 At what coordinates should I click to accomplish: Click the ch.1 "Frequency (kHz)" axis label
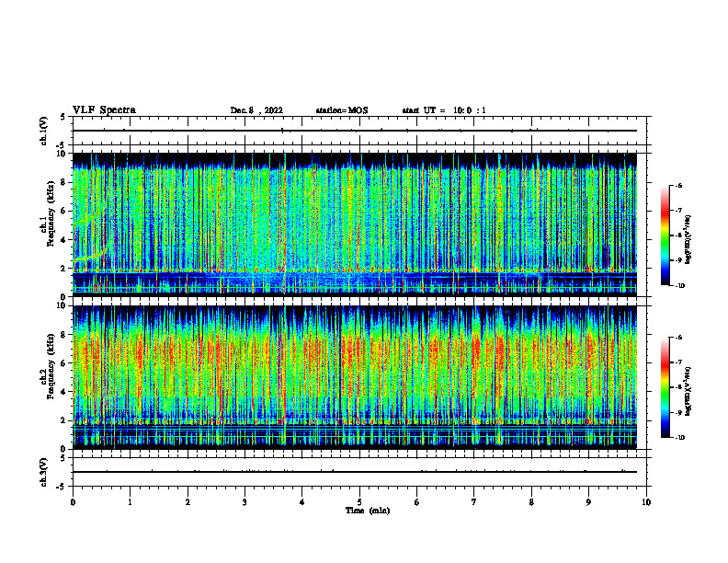tap(51, 213)
